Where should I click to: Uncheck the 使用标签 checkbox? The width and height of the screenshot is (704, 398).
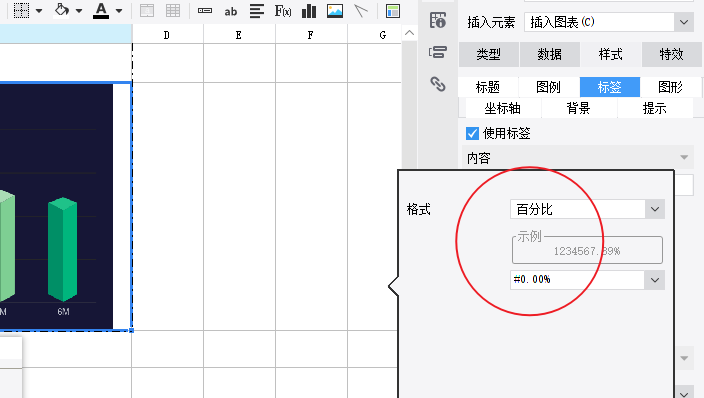tap(472, 133)
